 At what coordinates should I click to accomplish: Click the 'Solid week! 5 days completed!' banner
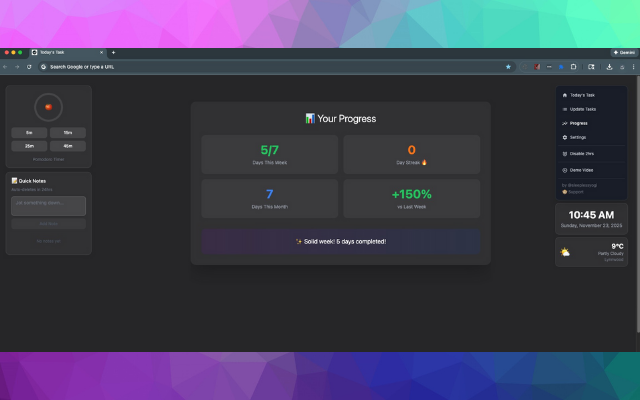coord(341,242)
